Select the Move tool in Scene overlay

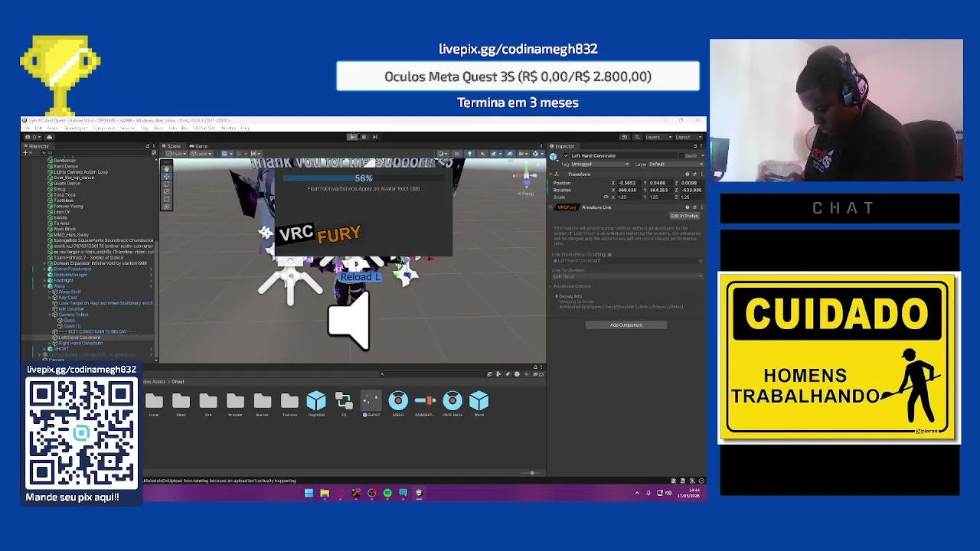point(166,177)
